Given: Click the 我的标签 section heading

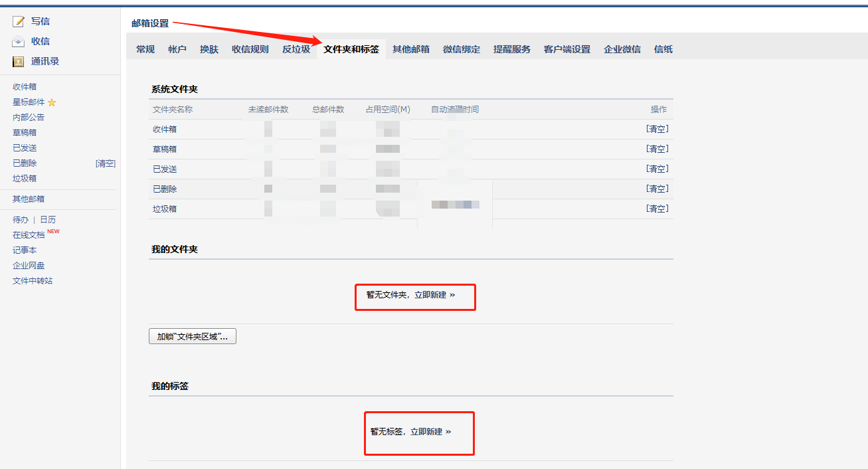Looking at the screenshot, I should (170, 387).
